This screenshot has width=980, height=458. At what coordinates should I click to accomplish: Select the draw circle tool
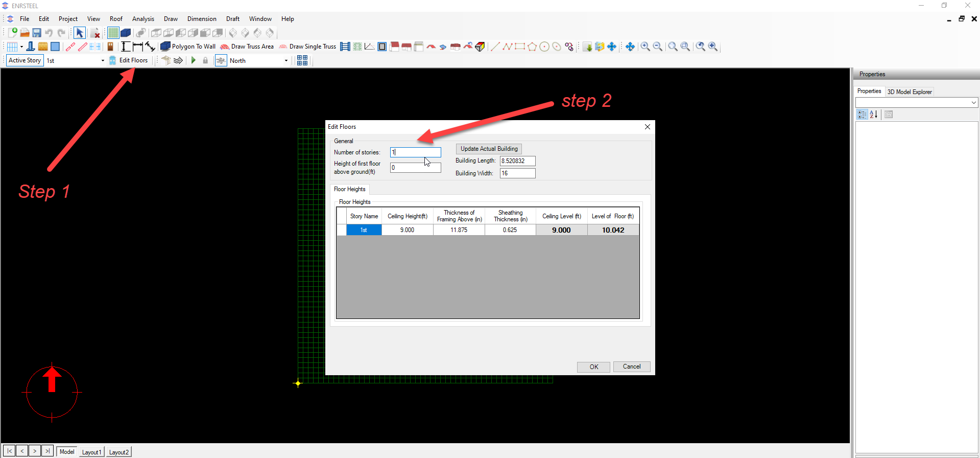[x=544, y=47]
